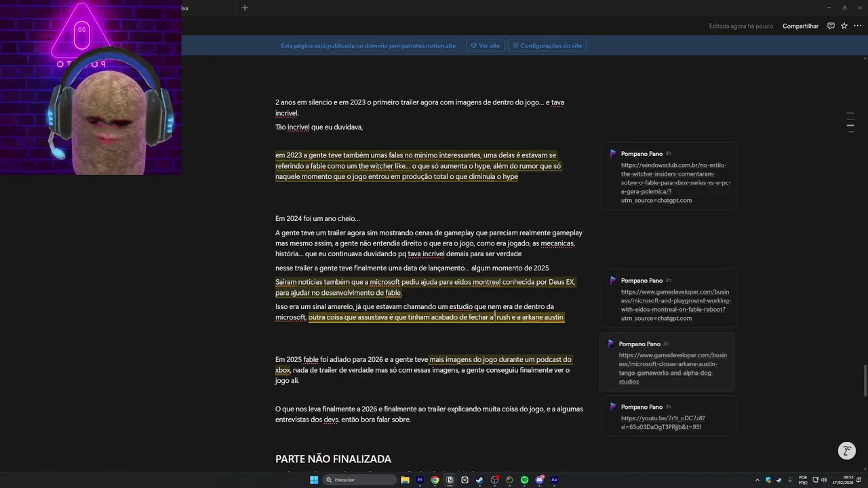Image resolution: width=868 pixels, height=488 pixels.
Task: Switch to Notion in the taskbar
Action: [x=450, y=480]
